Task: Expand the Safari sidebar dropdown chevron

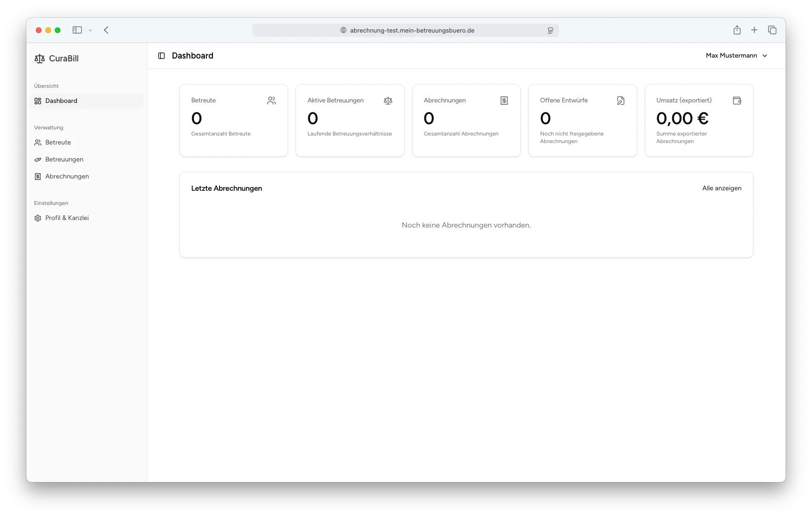Action: click(x=90, y=31)
